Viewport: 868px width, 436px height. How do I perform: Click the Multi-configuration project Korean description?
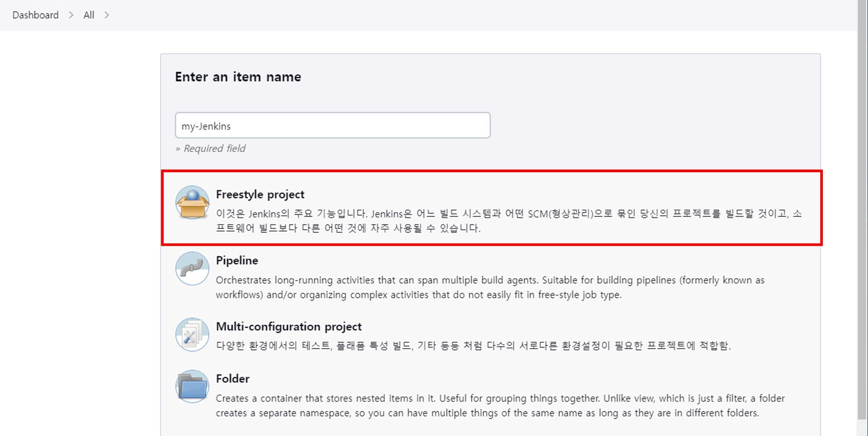tap(473, 346)
